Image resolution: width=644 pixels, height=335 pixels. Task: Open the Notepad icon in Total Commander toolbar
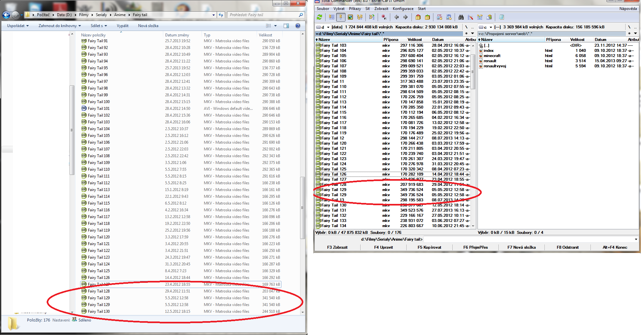(501, 17)
